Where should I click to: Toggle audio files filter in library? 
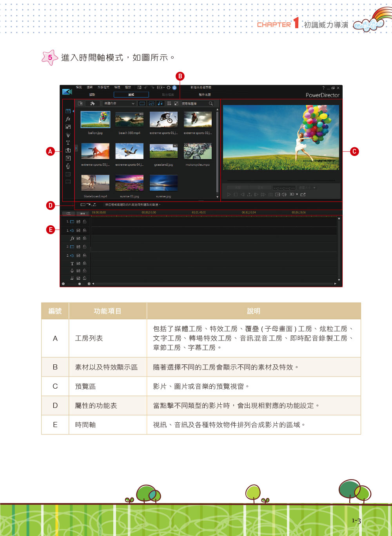pyautogui.click(x=160, y=103)
